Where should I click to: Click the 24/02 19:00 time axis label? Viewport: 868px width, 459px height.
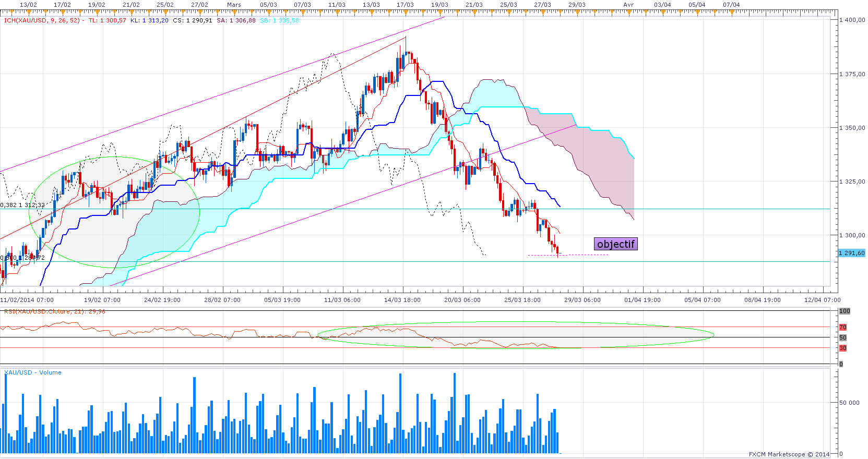[x=162, y=300]
